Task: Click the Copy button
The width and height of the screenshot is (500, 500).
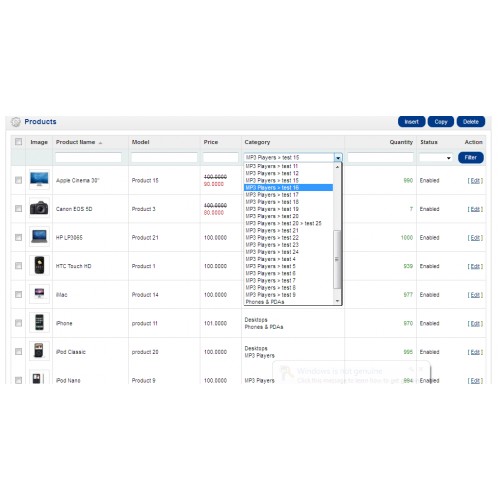Action: click(x=441, y=122)
